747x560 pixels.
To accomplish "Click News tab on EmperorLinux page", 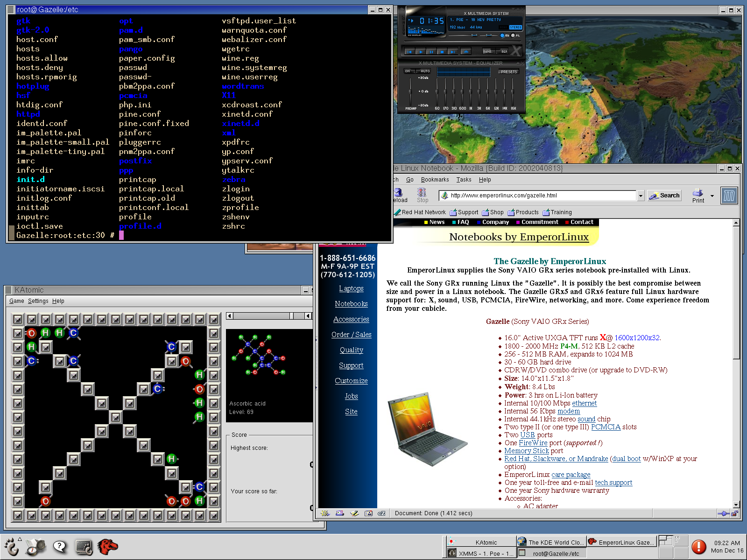I will click(x=434, y=222).
